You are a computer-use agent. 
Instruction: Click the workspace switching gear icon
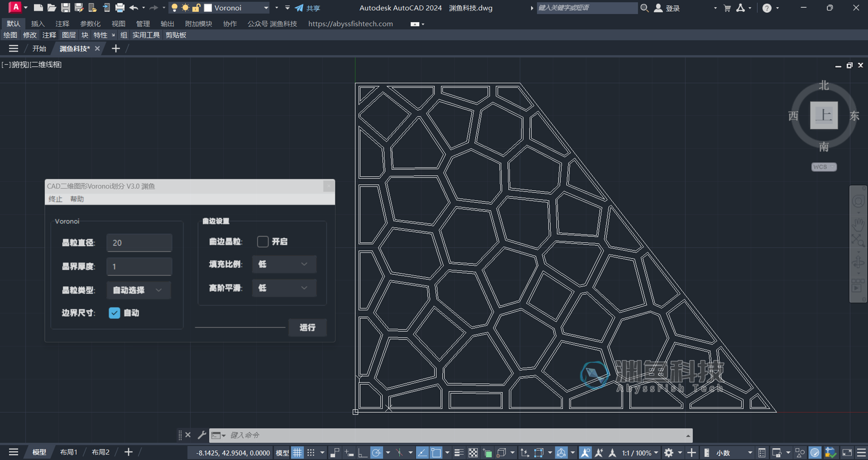[x=669, y=453]
